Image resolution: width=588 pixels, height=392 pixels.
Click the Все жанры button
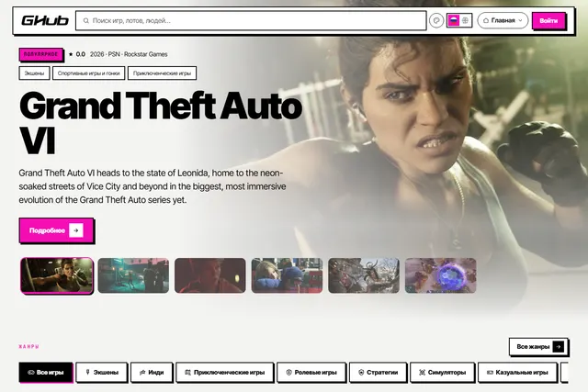coord(538,347)
